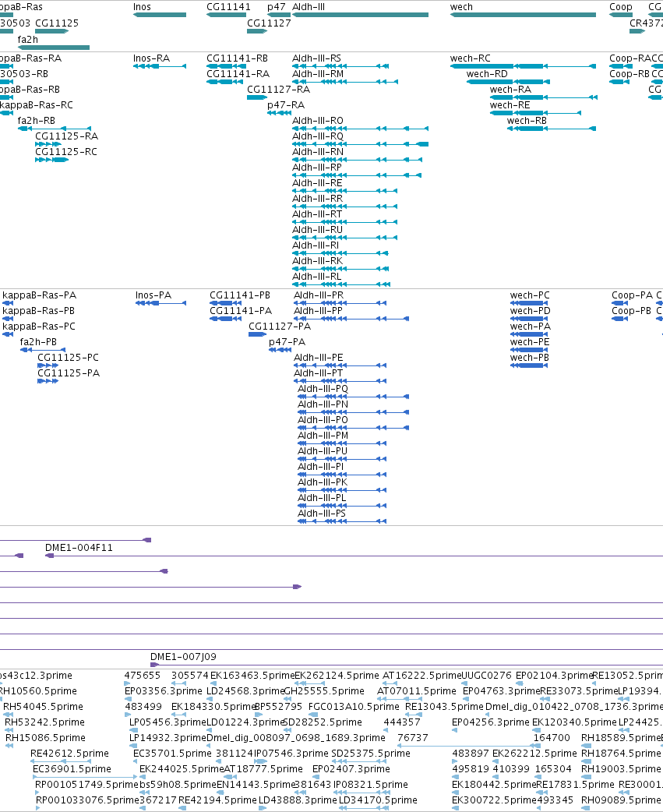Select the Aldh-III-RM transcript

coord(345,82)
